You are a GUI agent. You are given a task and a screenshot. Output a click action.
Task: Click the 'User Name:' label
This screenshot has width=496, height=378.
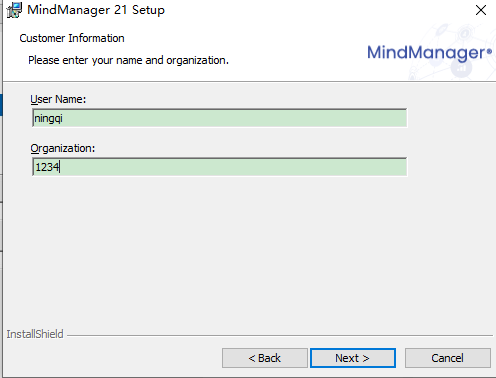click(58, 99)
